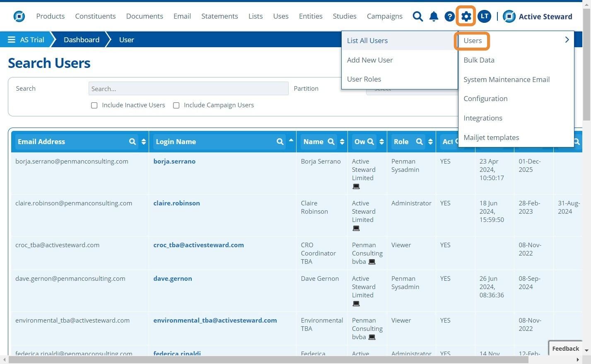Viewport: 591px width, 364px height.
Task: Go to Dashboard in the breadcrumb
Action: (82, 40)
